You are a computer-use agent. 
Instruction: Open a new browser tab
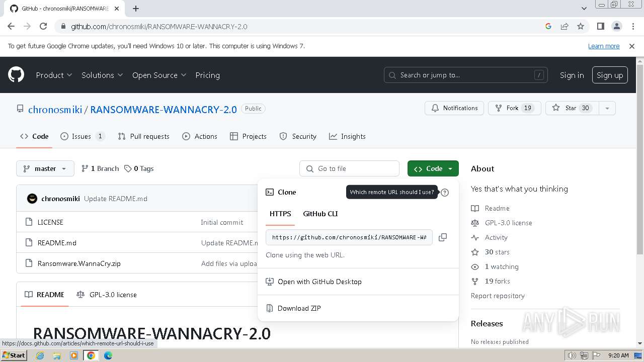[136, 9]
